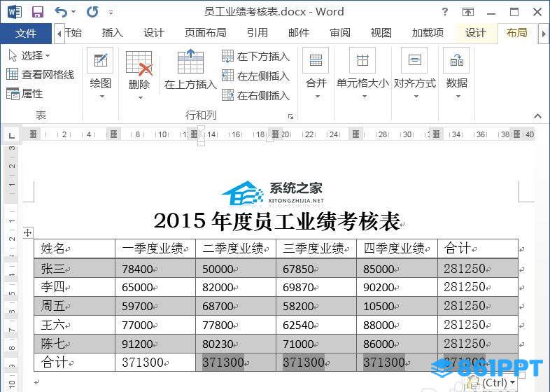550x392 pixels.
Task: Click the cell with value 69870
Action: pos(316,287)
